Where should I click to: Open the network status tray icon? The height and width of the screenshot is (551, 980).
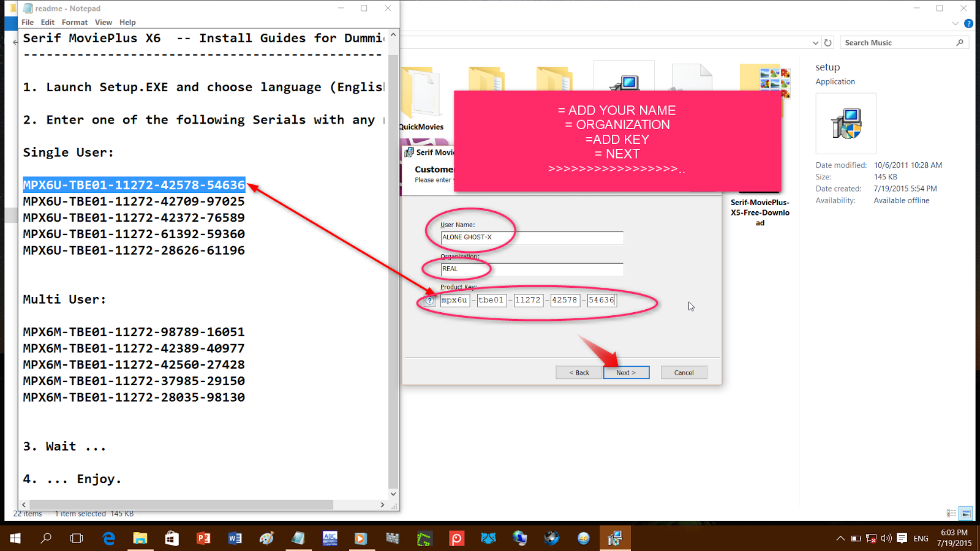(x=871, y=539)
